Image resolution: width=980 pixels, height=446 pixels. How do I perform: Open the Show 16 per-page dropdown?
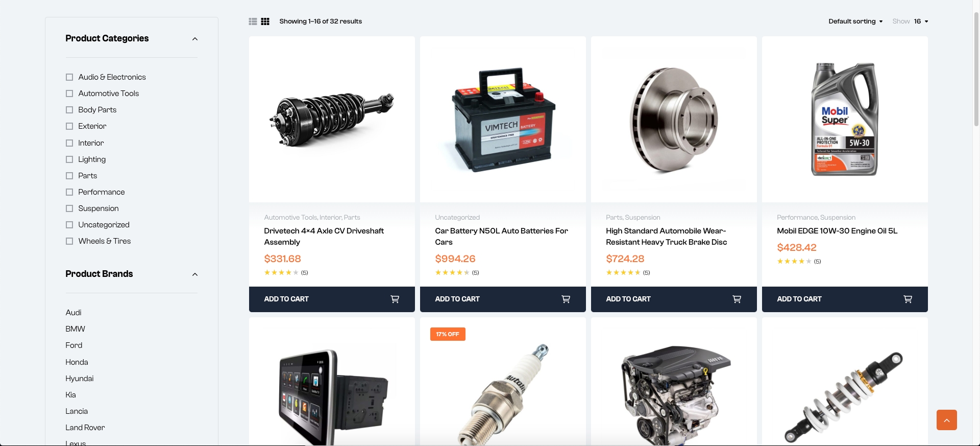pyautogui.click(x=911, y=21)
